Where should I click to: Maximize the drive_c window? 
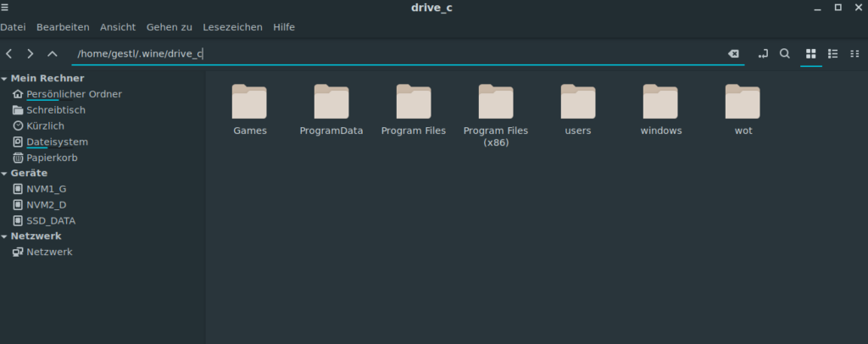[838, 7]
